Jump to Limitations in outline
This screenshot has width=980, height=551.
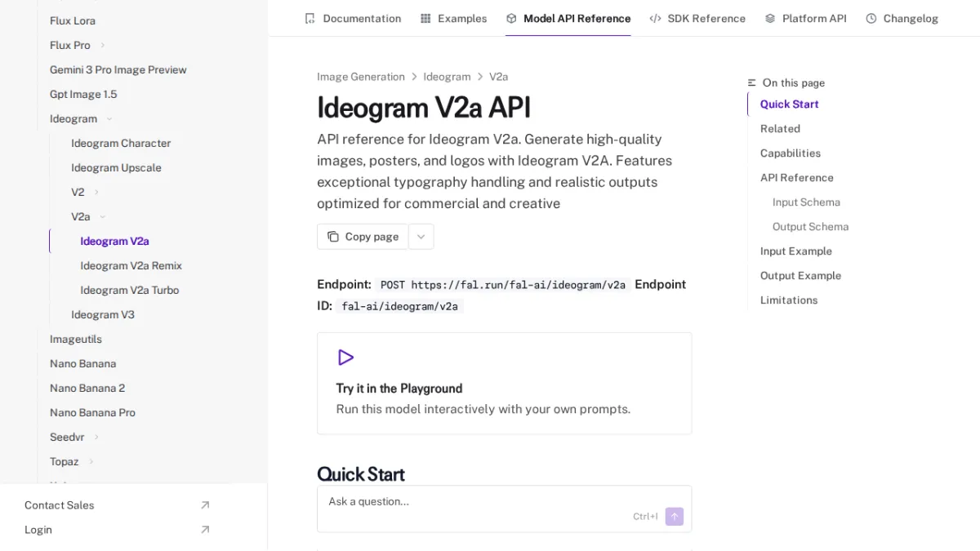click(x=789, y=300)
